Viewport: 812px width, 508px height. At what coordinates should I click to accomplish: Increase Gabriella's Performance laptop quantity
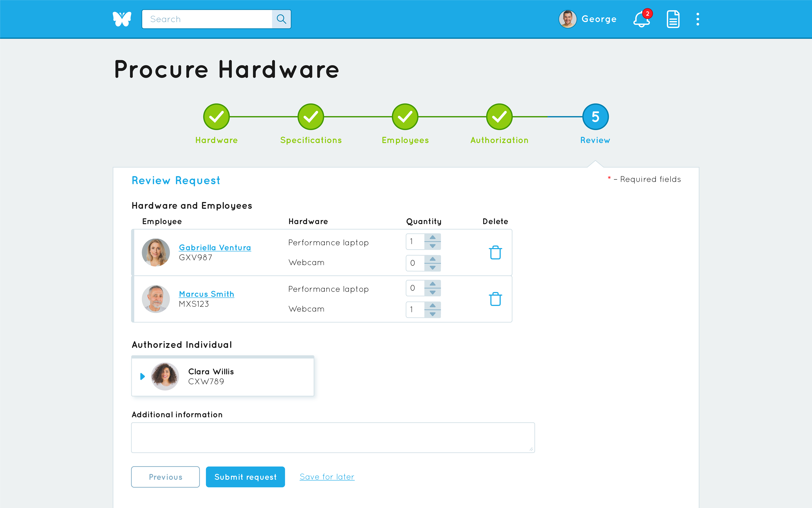pos(432,237)
